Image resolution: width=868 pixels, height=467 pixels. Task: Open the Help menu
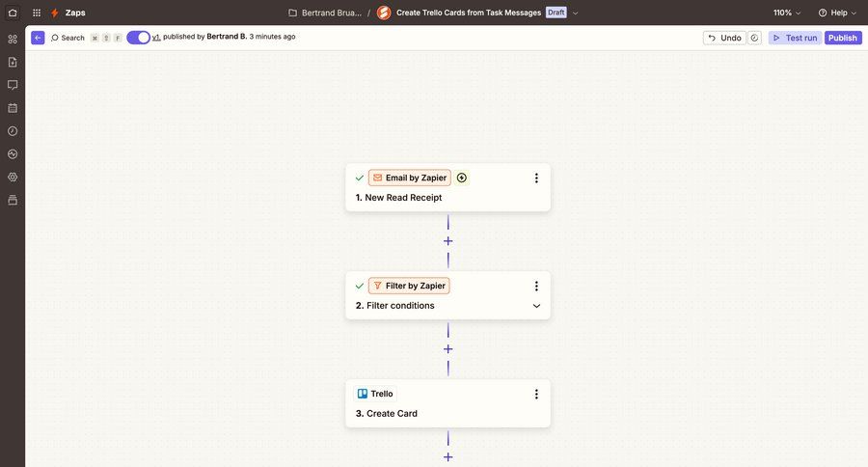837,13
